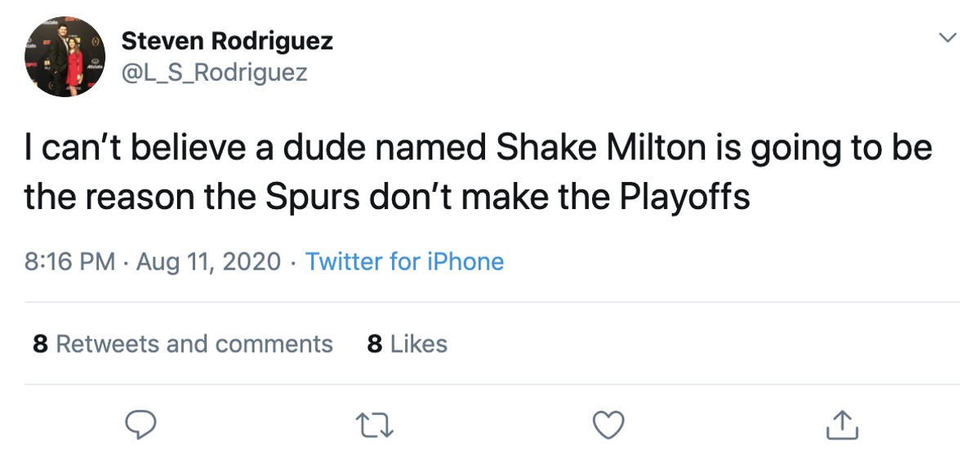The image size is (980, 458).
Task: Retweet this tweet using the arrows icon
Action: click(375, 423)
